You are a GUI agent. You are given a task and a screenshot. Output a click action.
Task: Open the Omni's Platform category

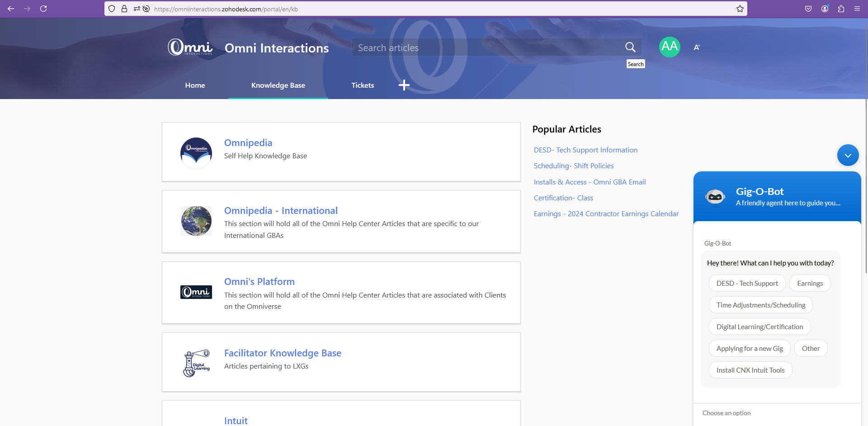[x=259, y=282]
